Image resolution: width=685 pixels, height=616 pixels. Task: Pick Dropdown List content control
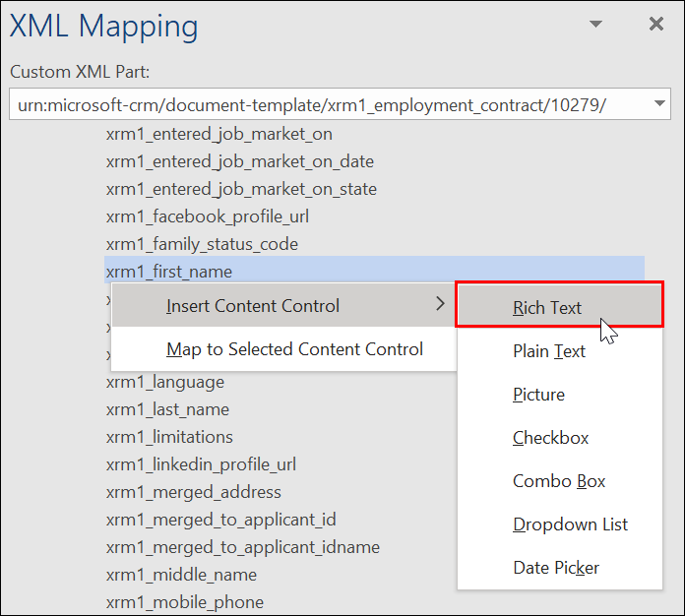click(570, 524)
